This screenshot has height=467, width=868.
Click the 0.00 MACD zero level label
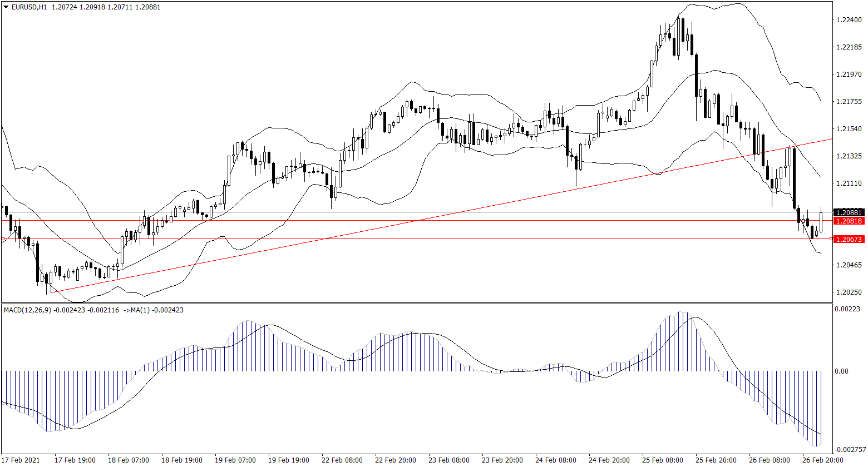click(844, 371)
